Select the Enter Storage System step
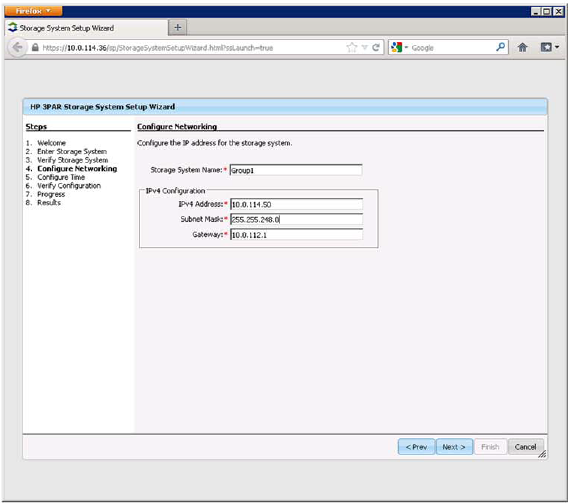 72,151
